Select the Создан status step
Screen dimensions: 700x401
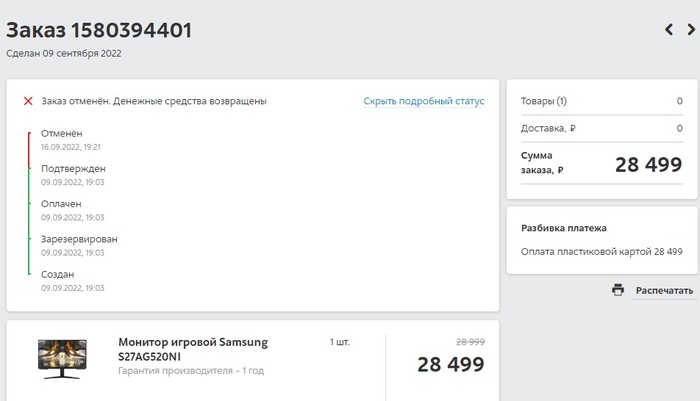[x=58, y=274]
